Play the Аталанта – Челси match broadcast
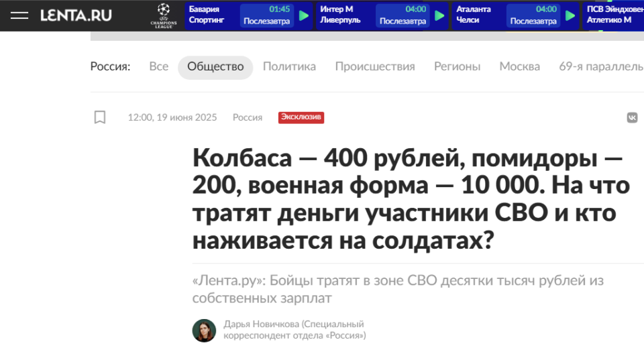The height and width of the screenshot is (358, 644). click(x=570, y=15)
